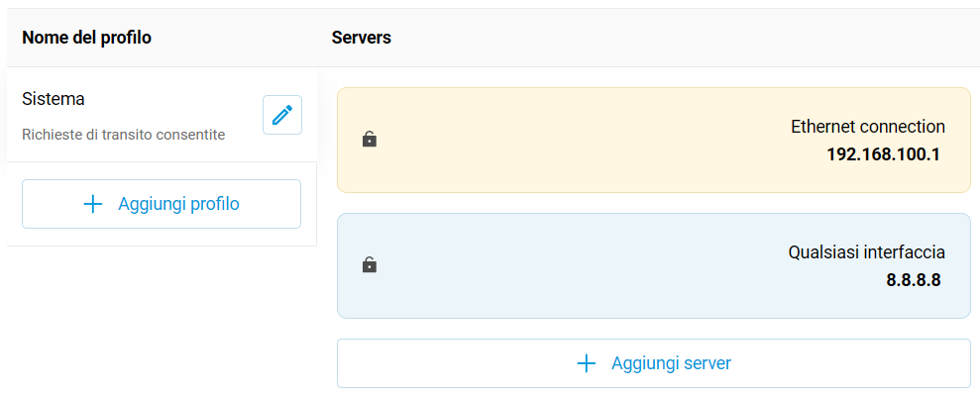Click plus icon in Aggiungi profilo button
Screen dimensions: 980x395
coord(93,204)
